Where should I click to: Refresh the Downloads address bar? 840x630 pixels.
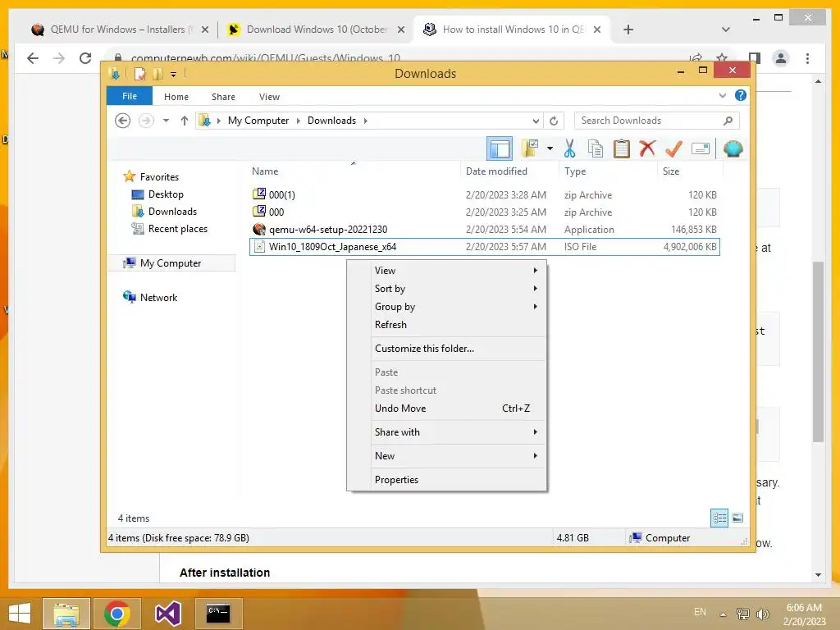pos(554,121)
